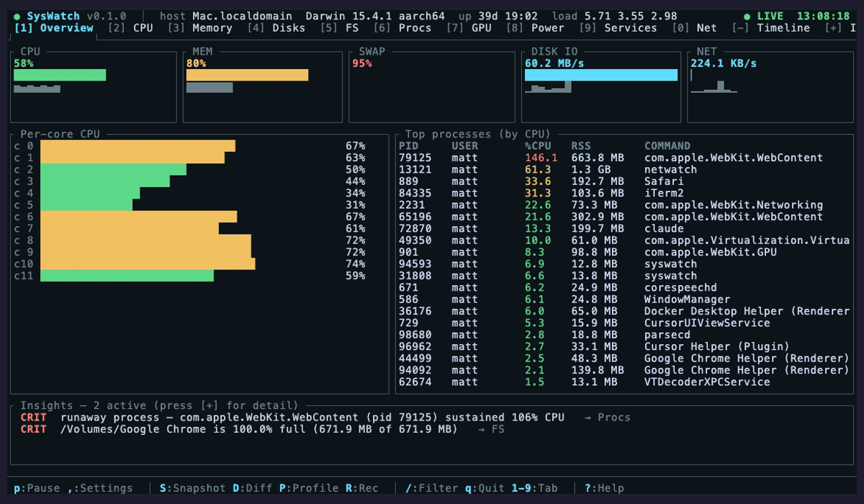Select the CursorUIViewService process row

(624, 323)
